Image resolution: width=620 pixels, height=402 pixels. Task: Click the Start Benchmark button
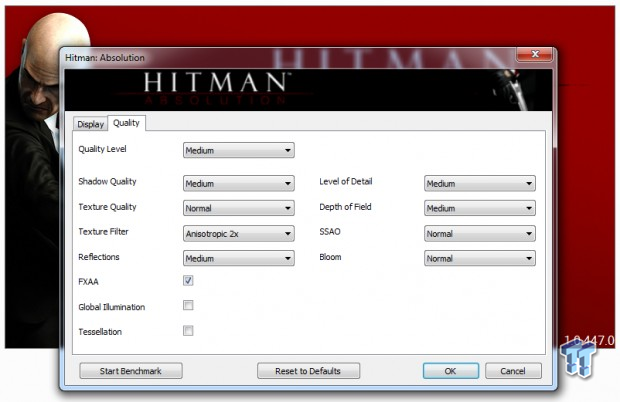131,371
